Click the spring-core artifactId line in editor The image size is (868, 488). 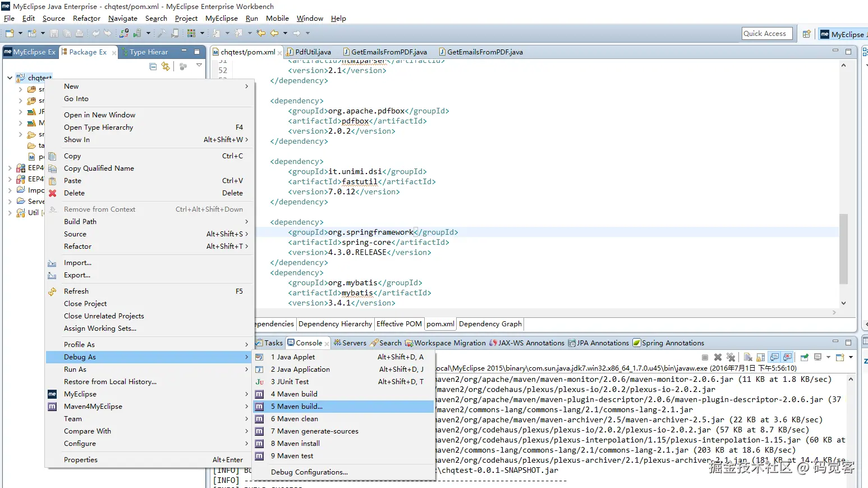click(x=369, y=243)
